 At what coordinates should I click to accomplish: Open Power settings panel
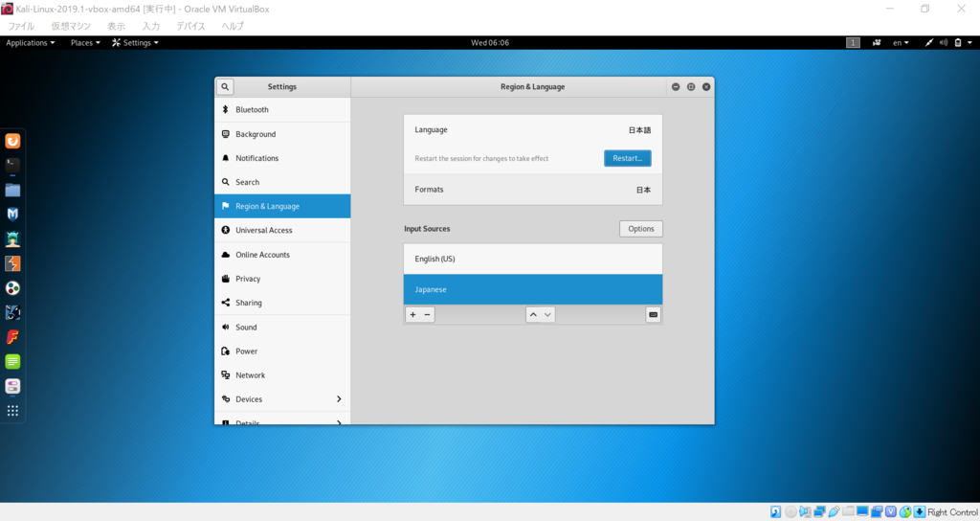282,351
